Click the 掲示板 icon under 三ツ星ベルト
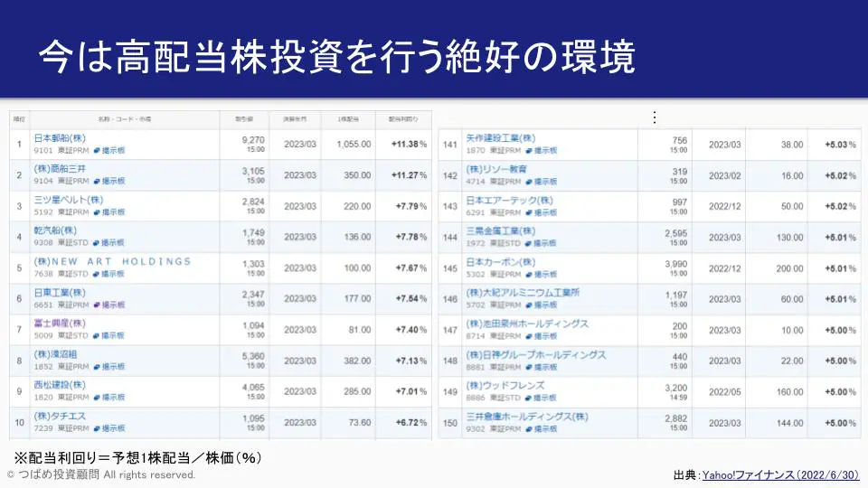The image size is (868, 488). (x=108, y=211)
